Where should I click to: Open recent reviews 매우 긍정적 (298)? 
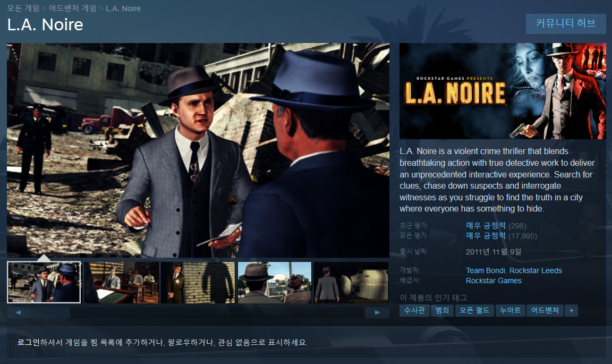pyautogui.click(x=496, y=226)
